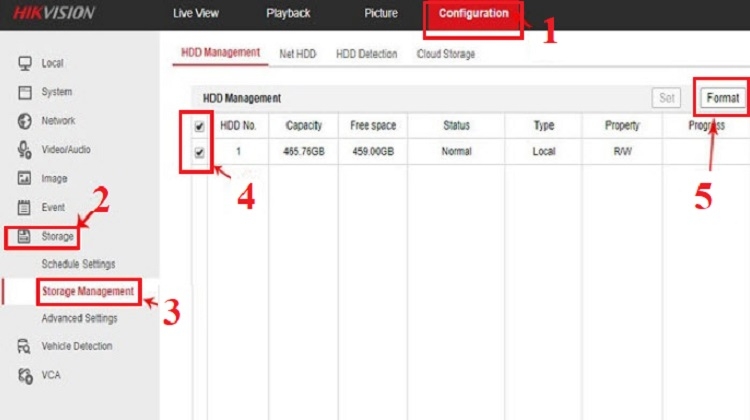Click HDD number 1 cell
750x420 pixels.
coord(238,152)
